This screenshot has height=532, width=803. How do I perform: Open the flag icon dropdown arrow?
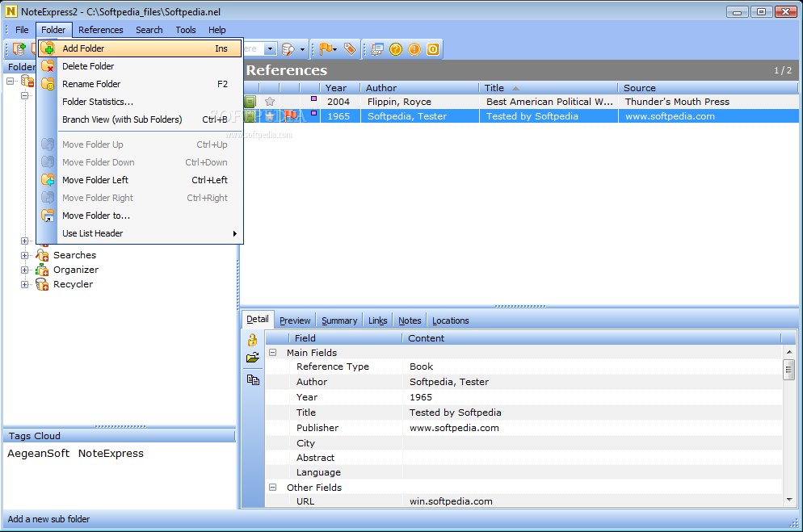pos(335,49)
